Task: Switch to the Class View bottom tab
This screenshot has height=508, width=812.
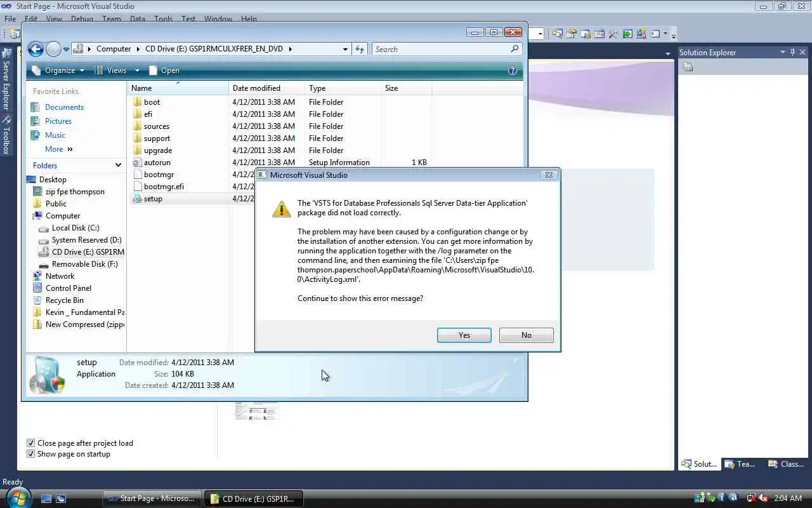Action: coord(786,464)
